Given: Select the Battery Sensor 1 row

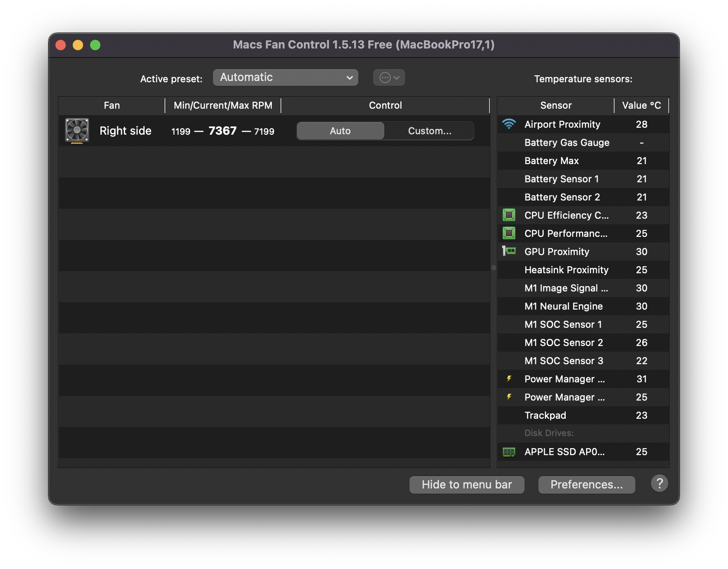Looking at the screenshot, I should pos(583,179).
